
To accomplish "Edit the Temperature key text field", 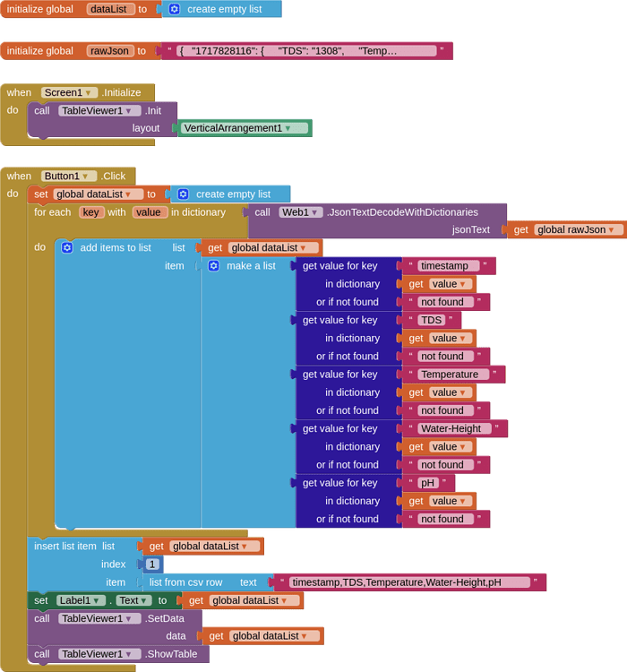I will point(453,375).
